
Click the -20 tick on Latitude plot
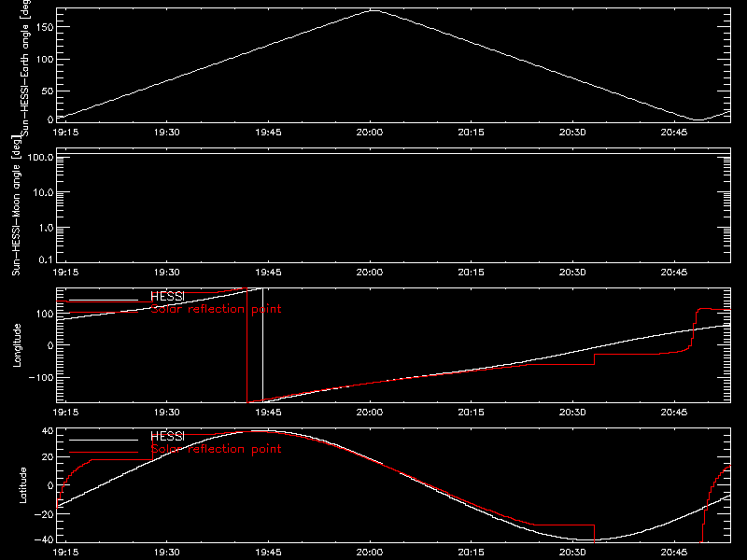44,514
